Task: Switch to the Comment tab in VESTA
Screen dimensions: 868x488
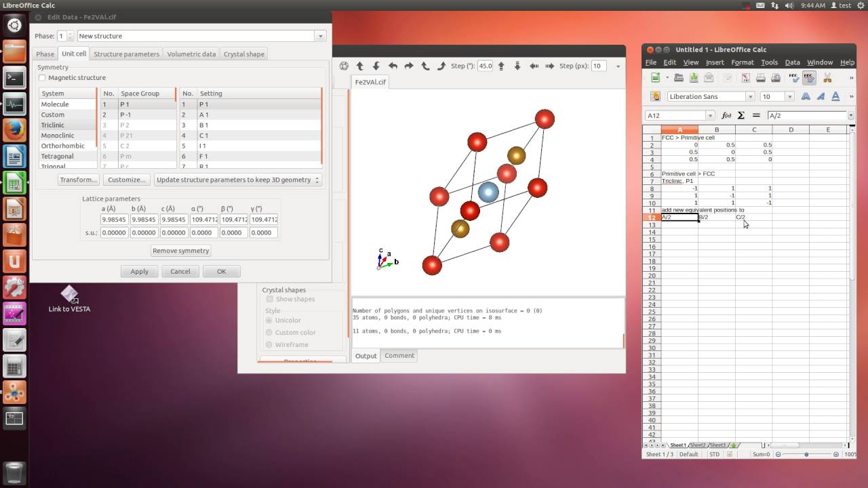Action: [399, 355]
